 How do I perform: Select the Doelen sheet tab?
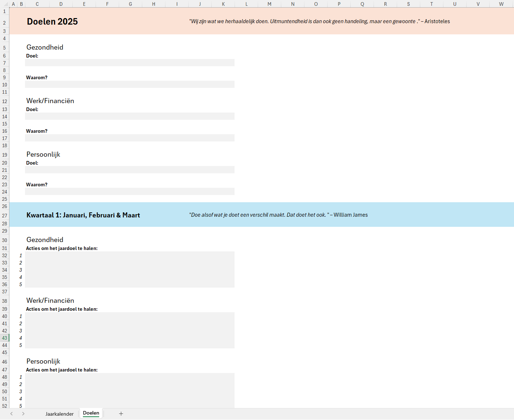[91, 413]
